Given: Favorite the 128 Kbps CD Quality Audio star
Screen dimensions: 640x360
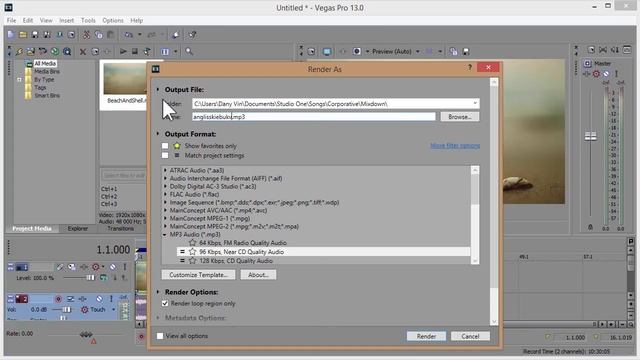Looking at the screenshot, I should [x=192, y=260].
